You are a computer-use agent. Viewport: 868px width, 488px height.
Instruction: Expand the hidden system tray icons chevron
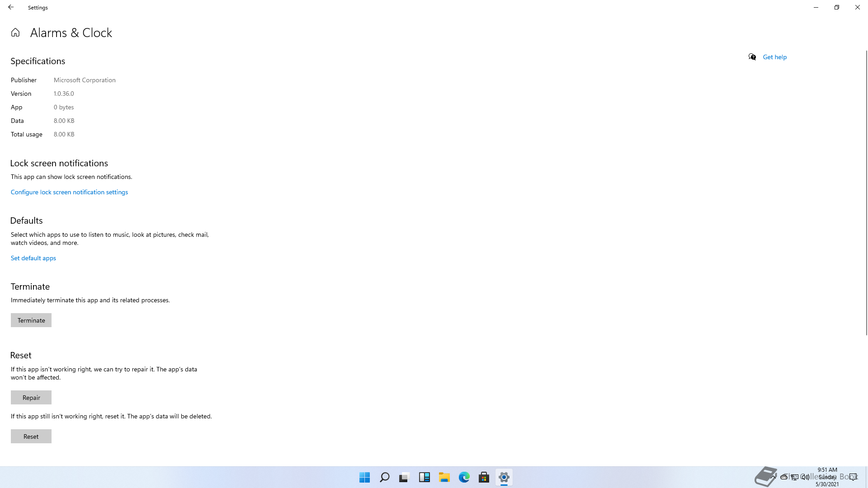coord(774,477)
